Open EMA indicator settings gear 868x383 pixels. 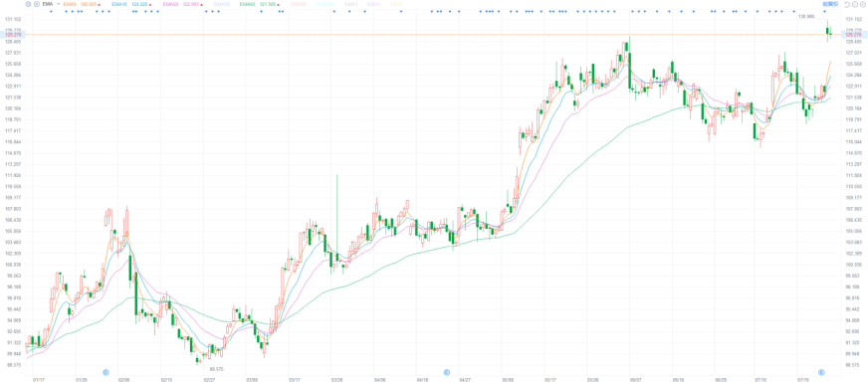[x=28, y=4]
